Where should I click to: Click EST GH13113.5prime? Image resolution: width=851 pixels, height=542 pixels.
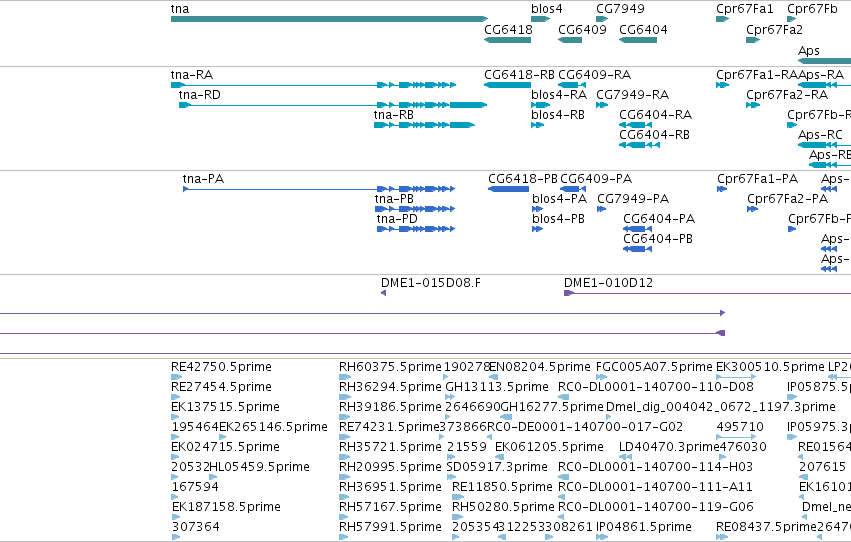pos(497,387)
